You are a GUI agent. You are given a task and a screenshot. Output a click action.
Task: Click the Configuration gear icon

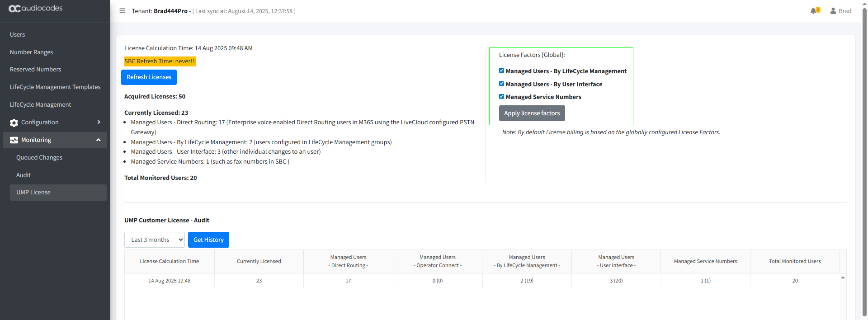(x=14, y=122)
